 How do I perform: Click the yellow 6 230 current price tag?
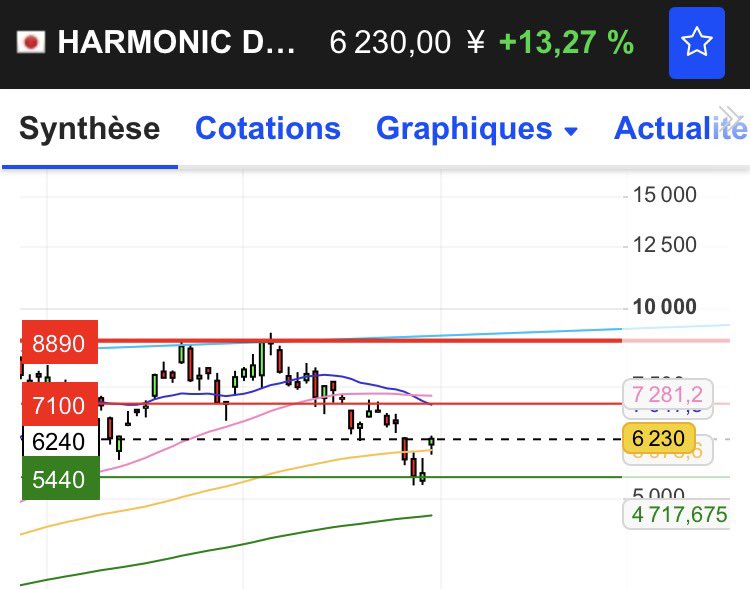(x=659, y=438)
